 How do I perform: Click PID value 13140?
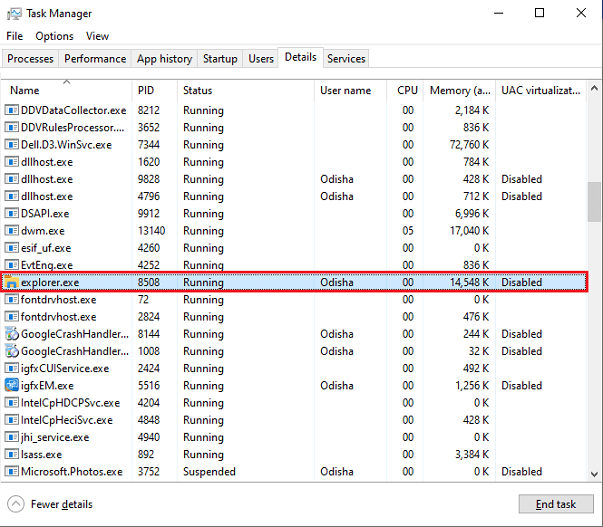[x=152, y=231]
